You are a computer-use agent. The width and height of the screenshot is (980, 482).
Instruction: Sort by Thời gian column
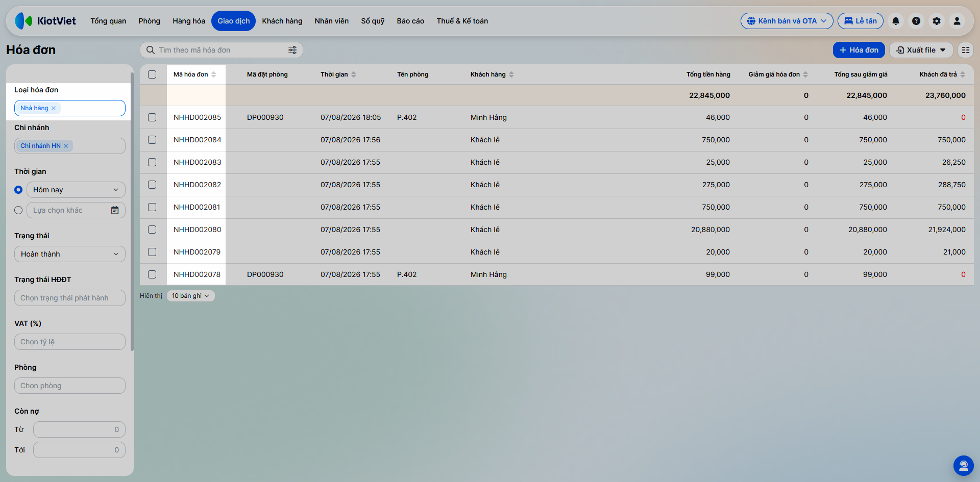(354, 74)
